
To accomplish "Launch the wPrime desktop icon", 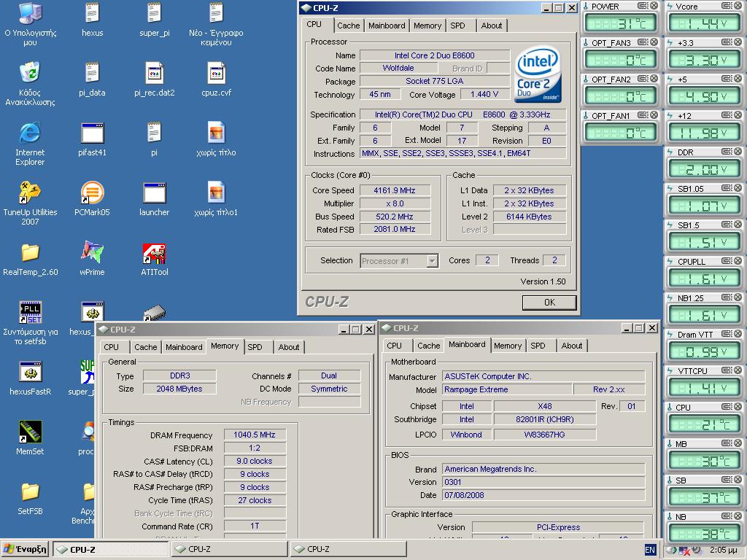I will pyautogui.click(x=92, y=252).
